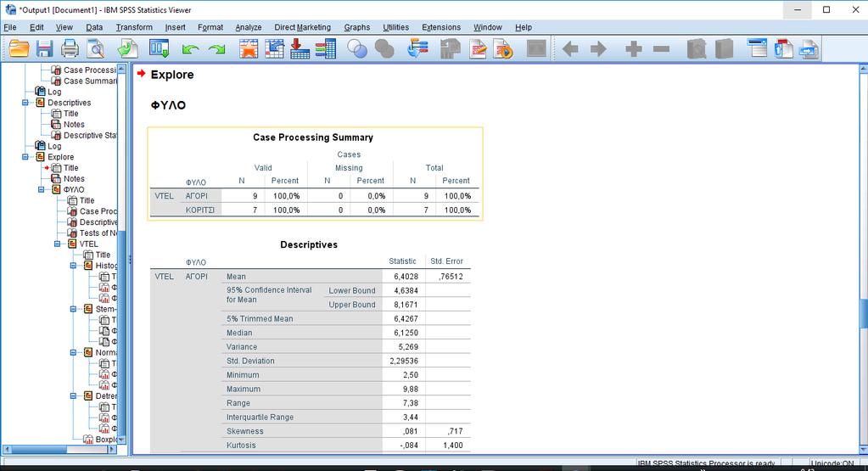Click the Go to Variable red arrow icon
The height and width of the screenshot is (471, 868).
point(300,48)
